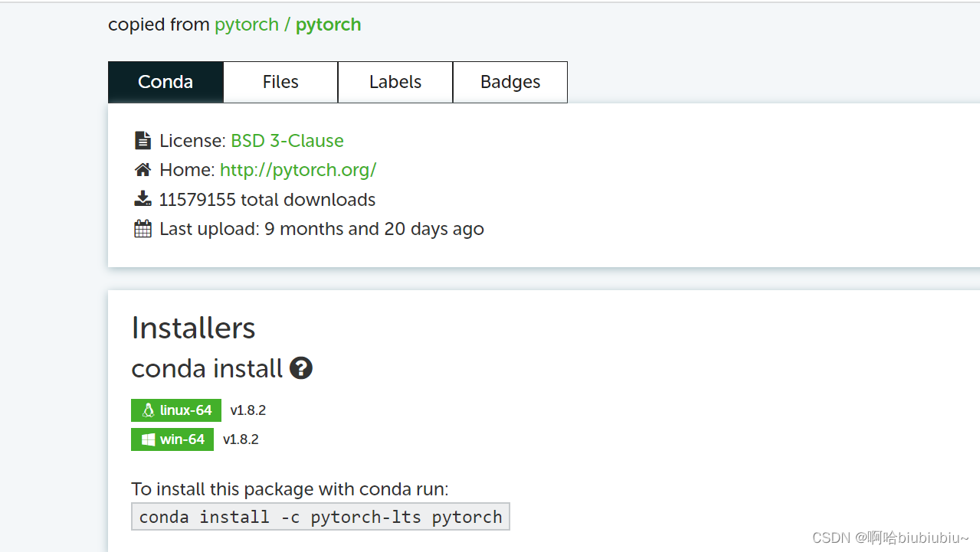The image size is (980, 552).
Task: Click the pytorch package name link
Action: tap(328, 24)
